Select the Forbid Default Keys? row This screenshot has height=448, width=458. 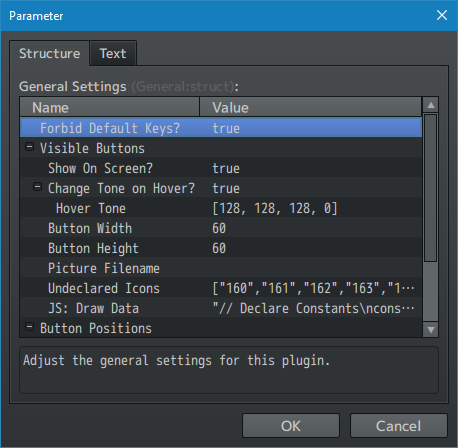click(221, 128)
